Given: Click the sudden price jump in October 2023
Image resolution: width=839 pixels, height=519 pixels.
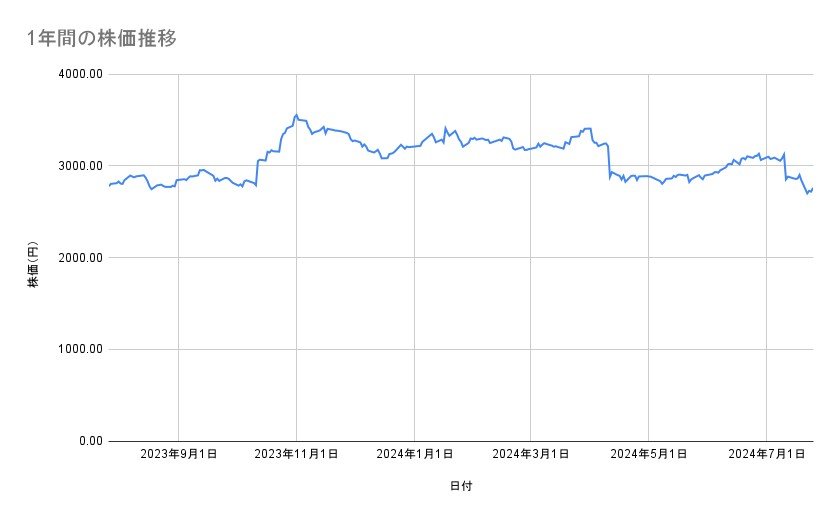Looking at the screenshot, I should [x=257, y=172].
